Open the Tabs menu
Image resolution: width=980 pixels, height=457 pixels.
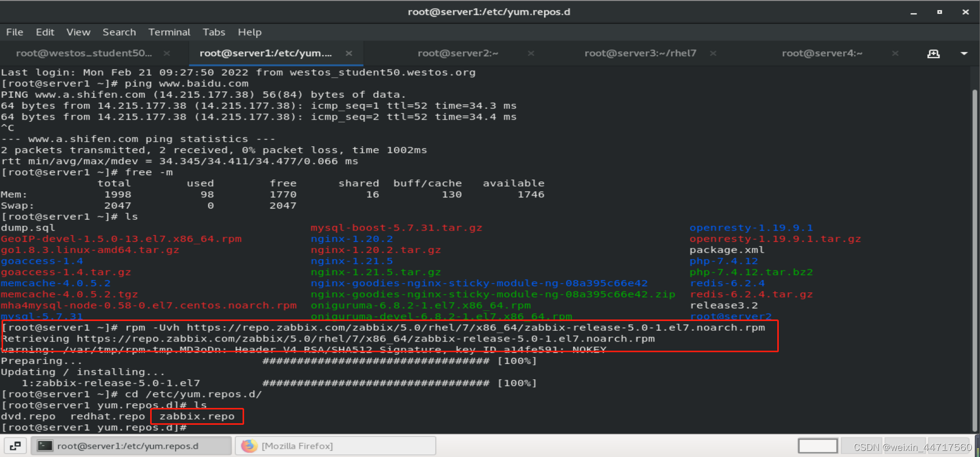(213, 32)
